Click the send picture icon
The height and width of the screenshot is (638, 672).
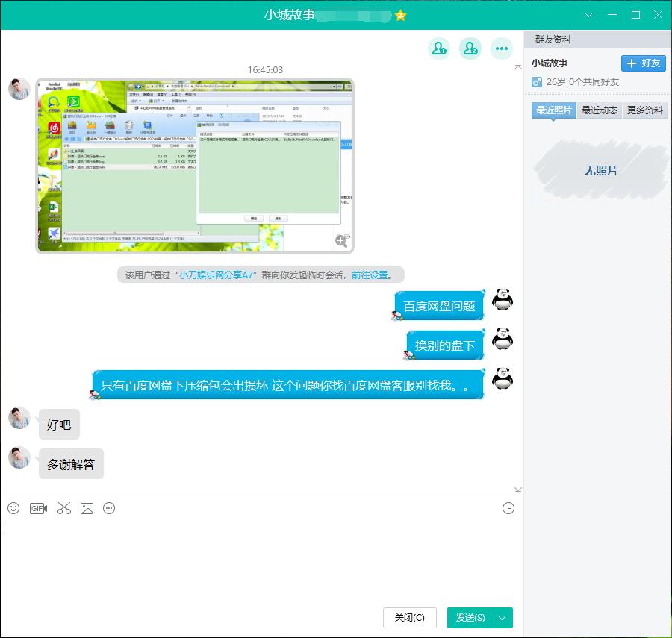coord(87,508)
